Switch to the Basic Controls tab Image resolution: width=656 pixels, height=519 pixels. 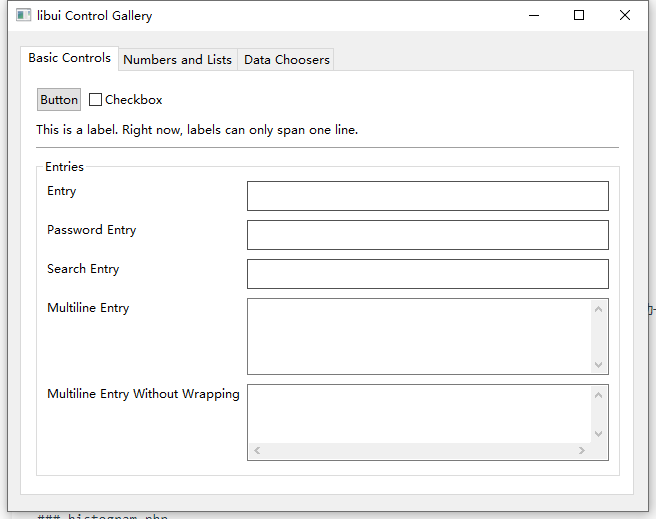click(69, 58)
